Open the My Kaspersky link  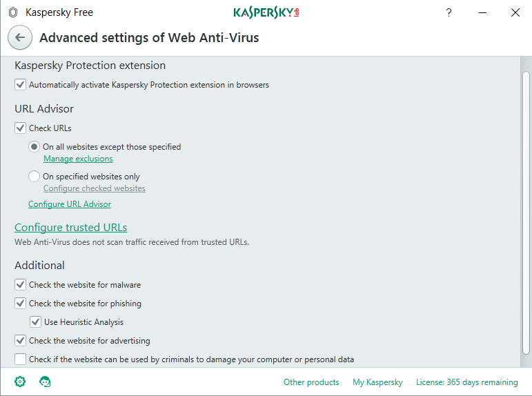(377, 382)
